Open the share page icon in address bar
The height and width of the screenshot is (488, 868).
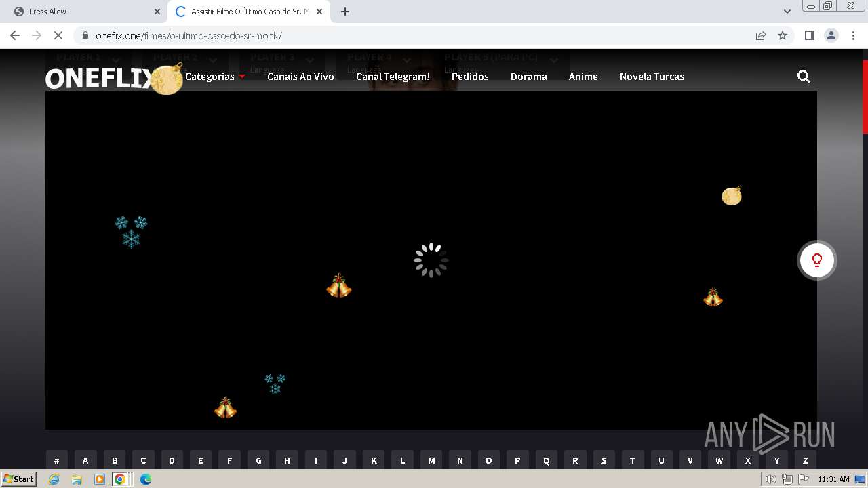tap(761, 35)
